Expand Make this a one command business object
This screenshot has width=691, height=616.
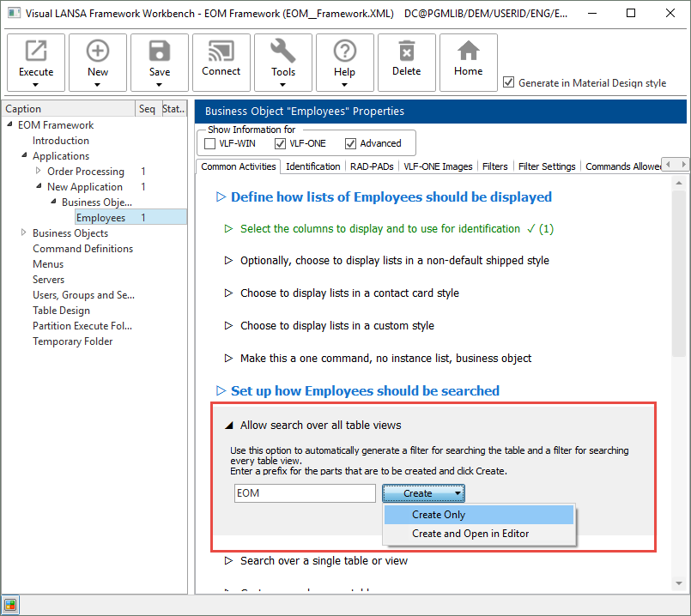pos(228,358)
